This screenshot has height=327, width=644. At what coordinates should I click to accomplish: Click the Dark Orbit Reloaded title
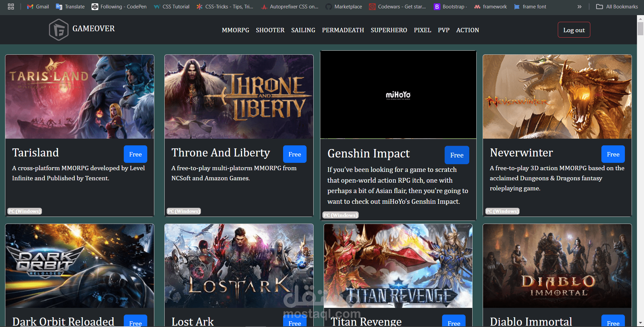63,322
